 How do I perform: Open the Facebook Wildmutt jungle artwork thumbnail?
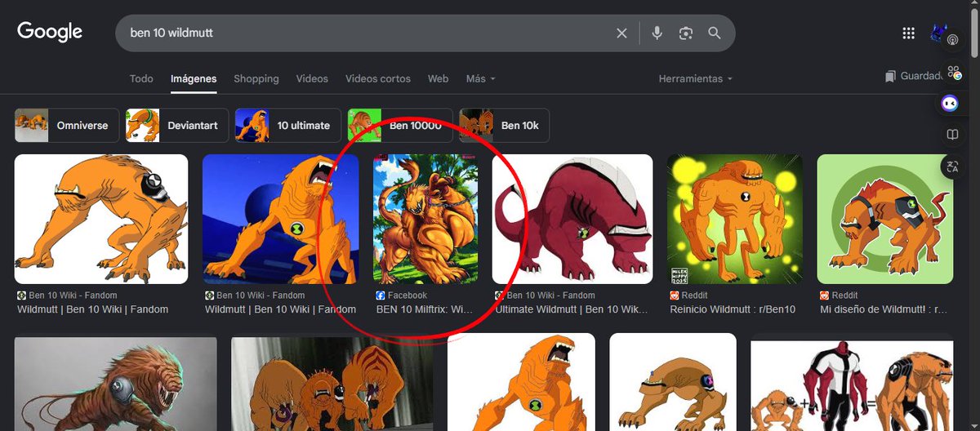(425, 219)
